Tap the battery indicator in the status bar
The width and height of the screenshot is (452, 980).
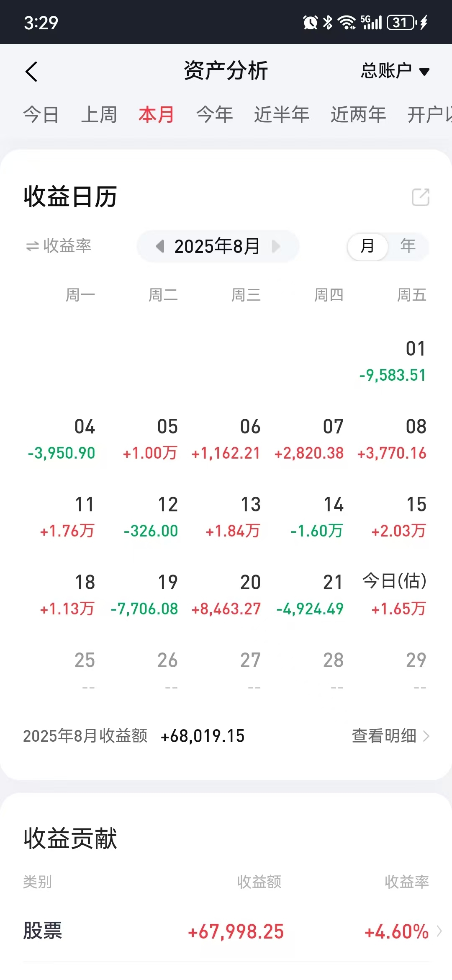(x=401, y=22)
